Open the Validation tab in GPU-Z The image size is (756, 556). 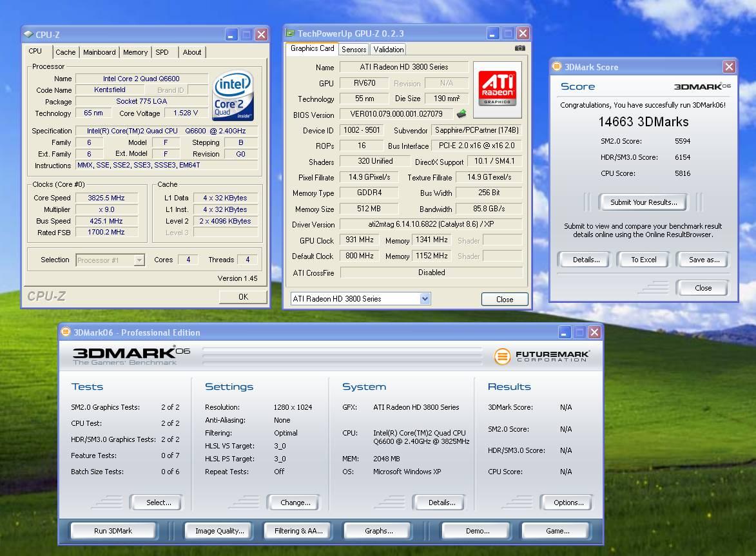(389, 49)
